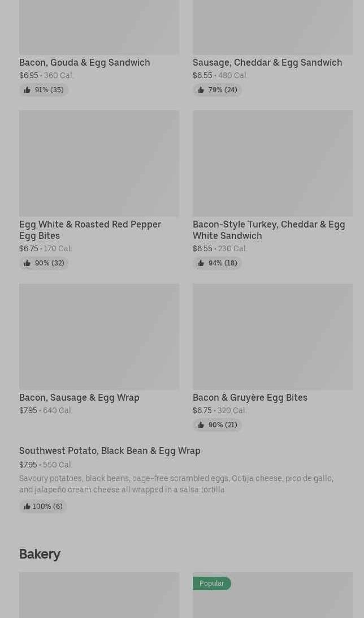
Task: Open Southwest Potato, Black Bean & Egg Wrap
Action: pos(110,450)
